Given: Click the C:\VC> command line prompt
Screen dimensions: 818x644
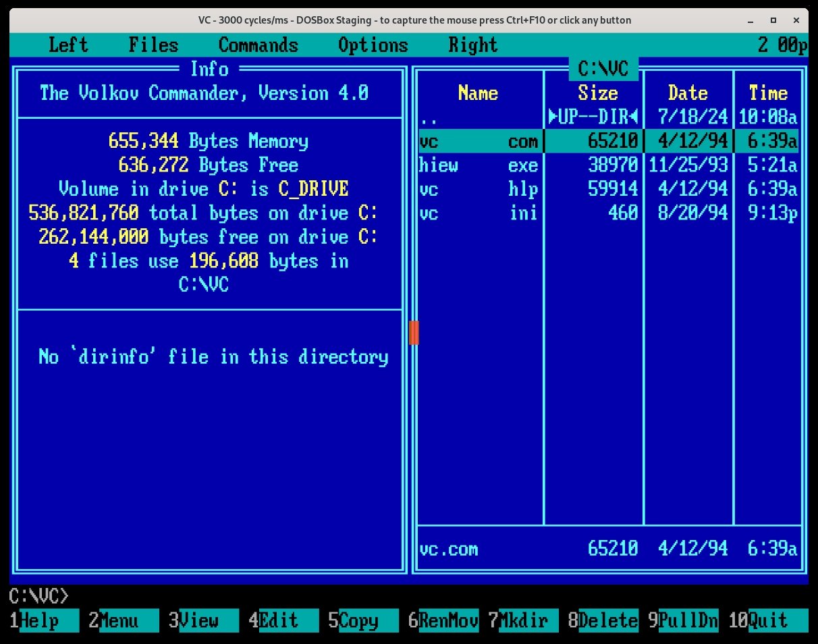Looking at the screenshot, I should (x=39, y=596).
